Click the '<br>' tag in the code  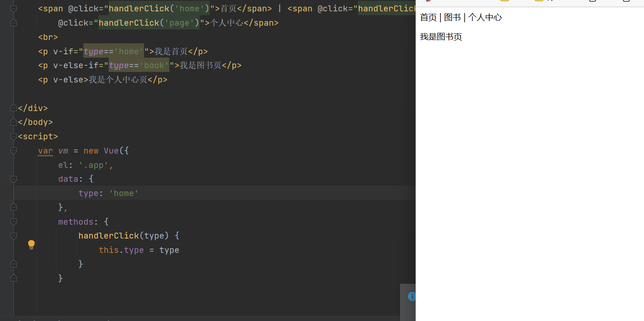pos(48,37)
